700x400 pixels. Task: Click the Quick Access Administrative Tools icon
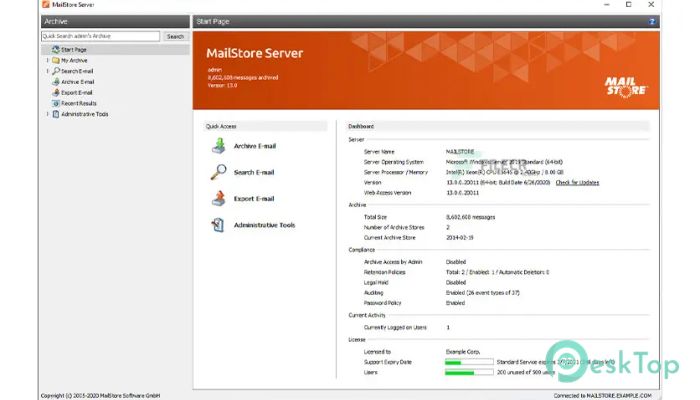218,225
